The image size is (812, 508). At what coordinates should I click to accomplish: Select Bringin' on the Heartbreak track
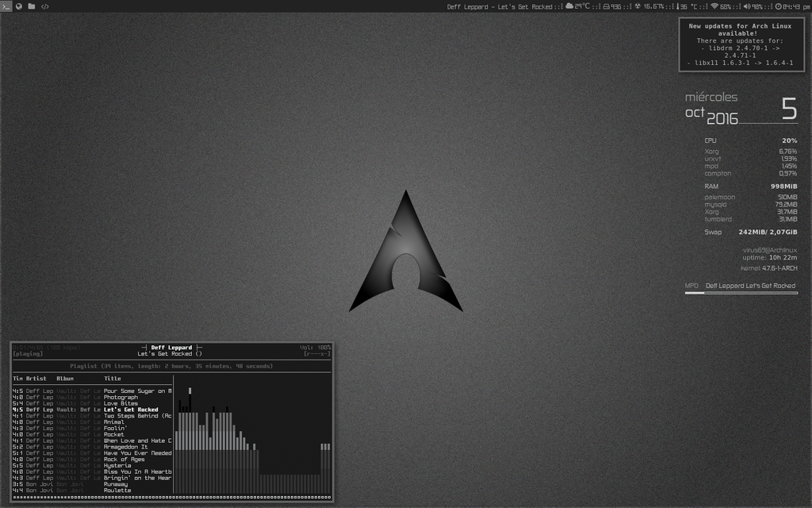pyautogui.click(x=92, y=478)
